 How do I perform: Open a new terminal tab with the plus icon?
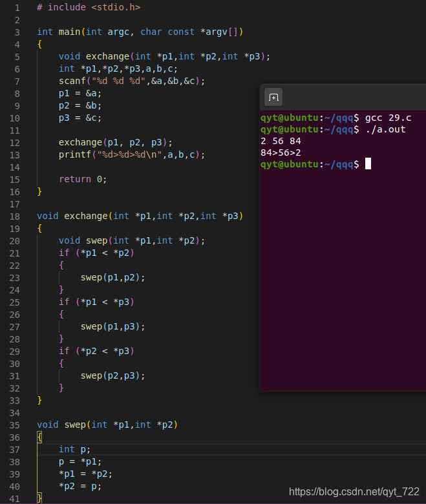point(273,97)
